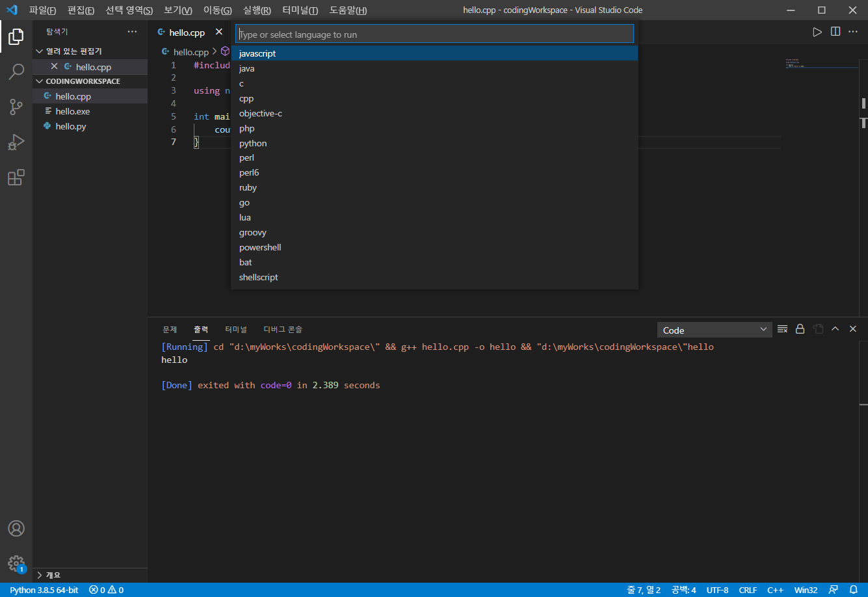Open the log output file icon
Screen dimensions: 868x597
pyautogui.click(x=819, y=330)
